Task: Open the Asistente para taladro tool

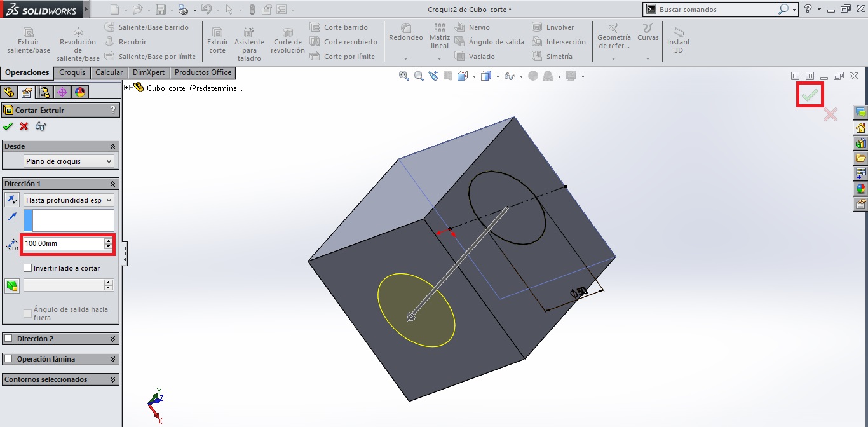Action: click(249, 39)
